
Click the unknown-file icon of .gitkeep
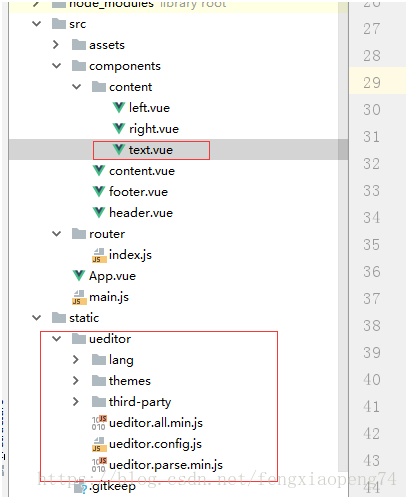coord(80,488)
